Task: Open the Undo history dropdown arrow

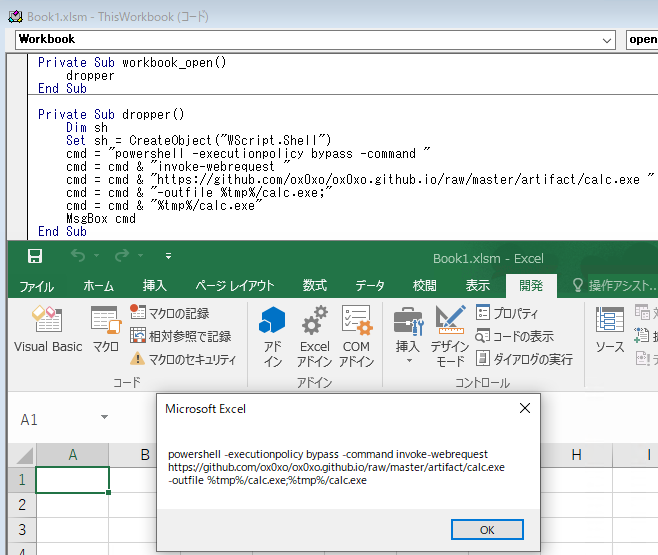Action: click(97, 255)
